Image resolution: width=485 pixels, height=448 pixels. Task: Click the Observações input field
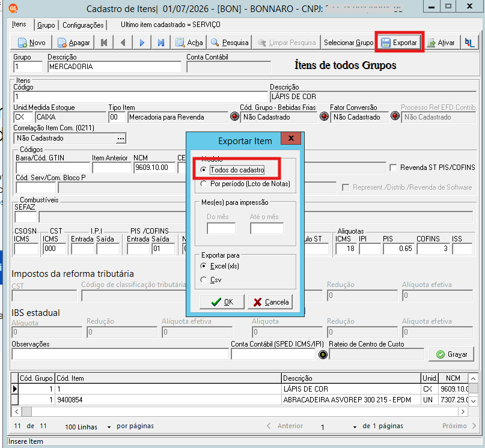coord(120,354)
